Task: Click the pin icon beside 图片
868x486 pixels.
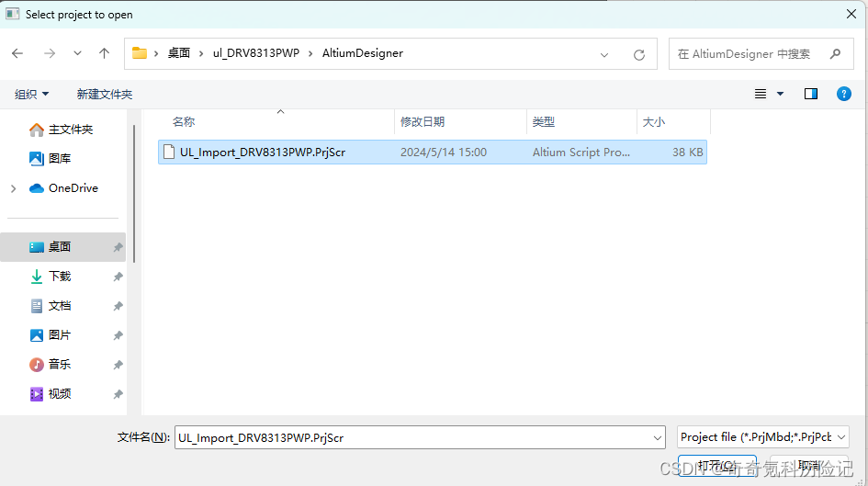Action: [118, 335]
